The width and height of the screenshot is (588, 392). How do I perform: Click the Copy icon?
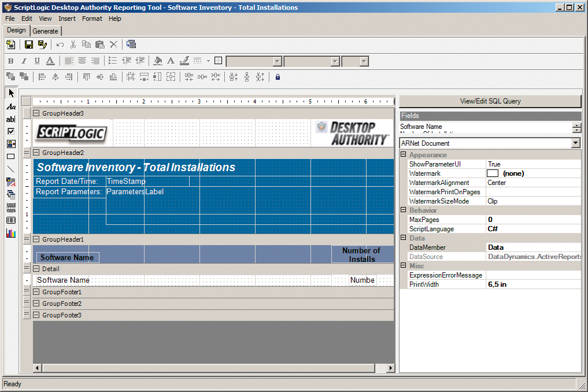[86, 45]
